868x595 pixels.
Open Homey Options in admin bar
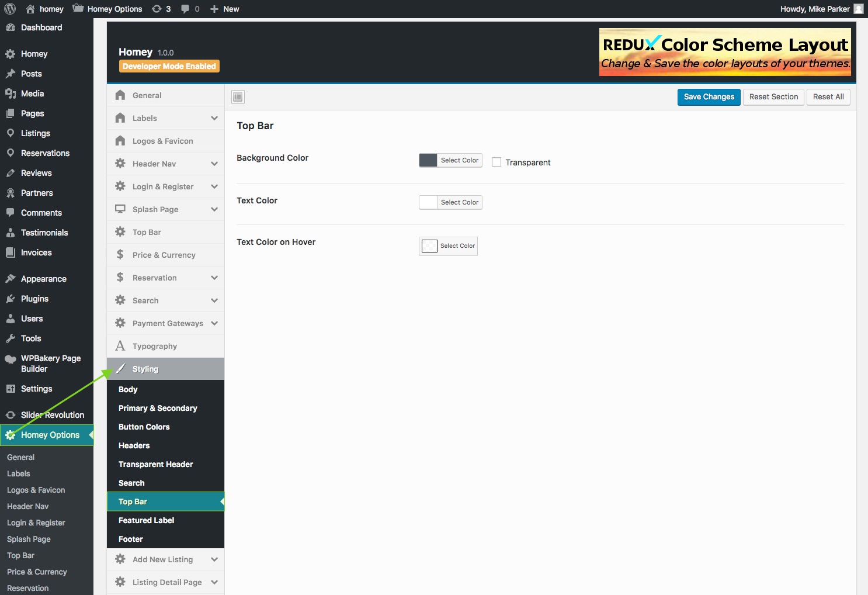click(107, 9)
